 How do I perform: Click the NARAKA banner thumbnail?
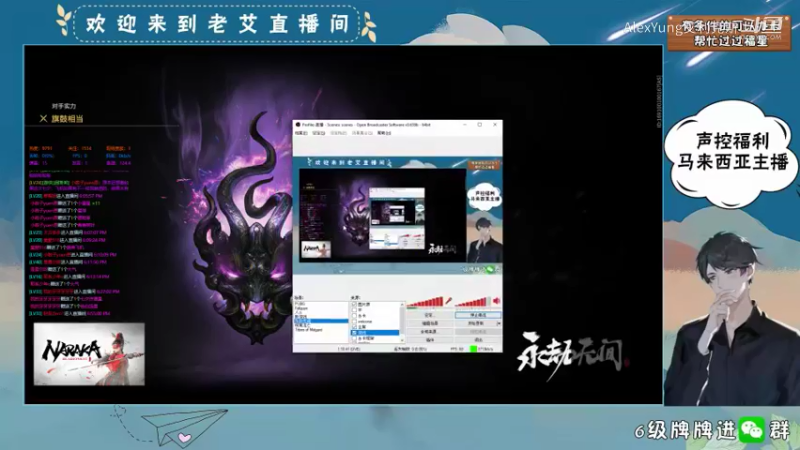point(89,354)
